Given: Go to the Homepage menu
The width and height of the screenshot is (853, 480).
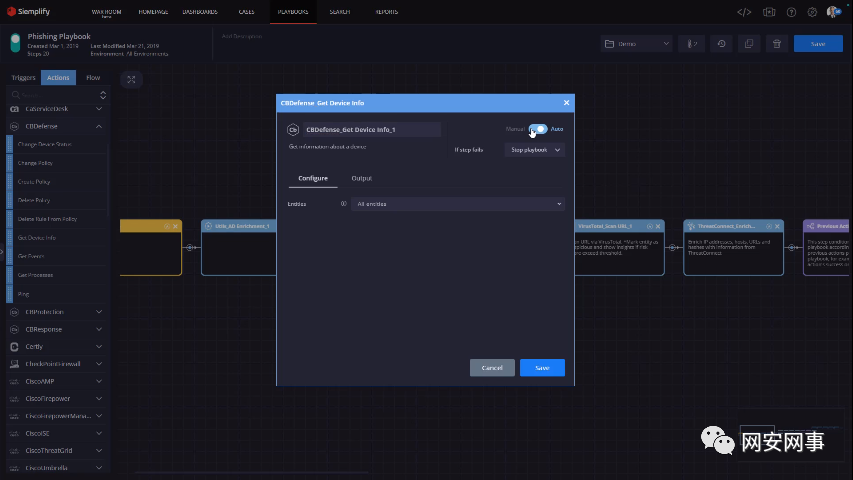Looking at the screenshot, I should 153,12.
